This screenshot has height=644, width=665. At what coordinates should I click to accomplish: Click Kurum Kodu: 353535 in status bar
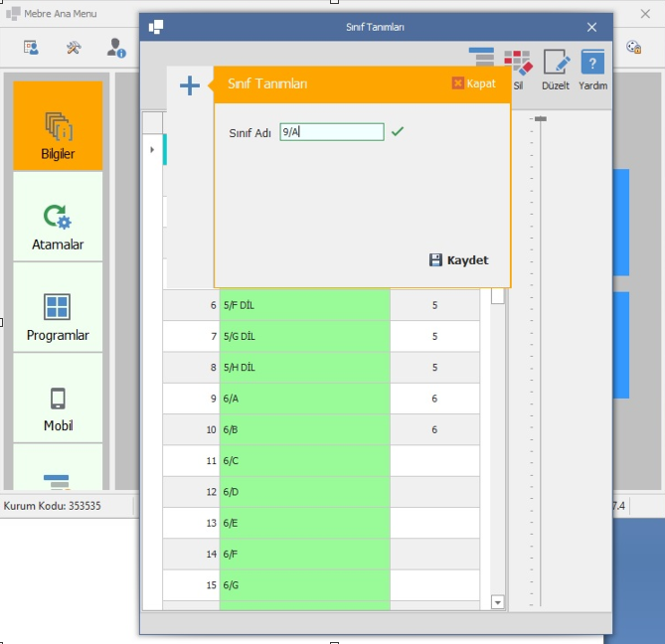coord(52,506)
